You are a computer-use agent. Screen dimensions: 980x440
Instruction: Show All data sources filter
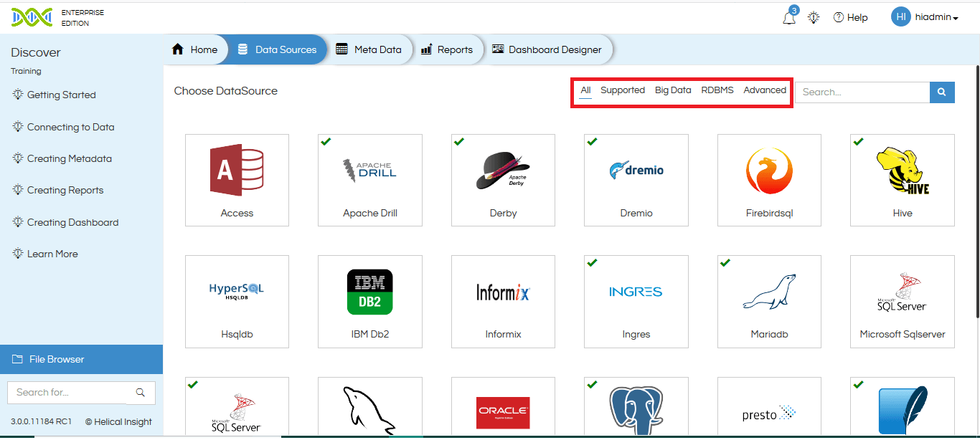(x=586, y=90)
